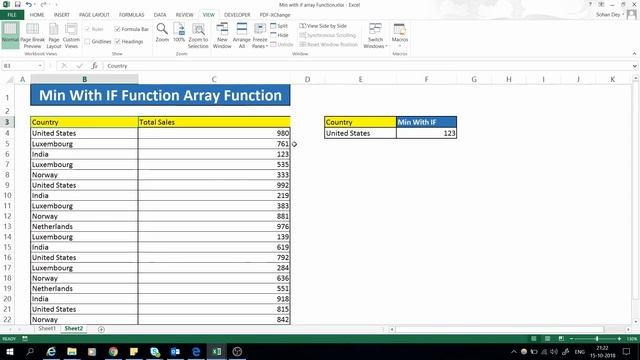Click the zoom in plus button
The image size is (640, 360).
click(x=619, y=339)
